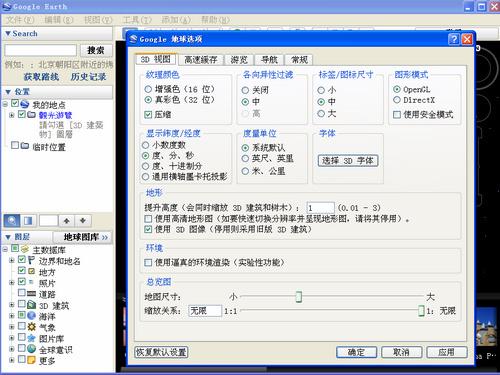Click the More layer yellow icon

point(31,360)
